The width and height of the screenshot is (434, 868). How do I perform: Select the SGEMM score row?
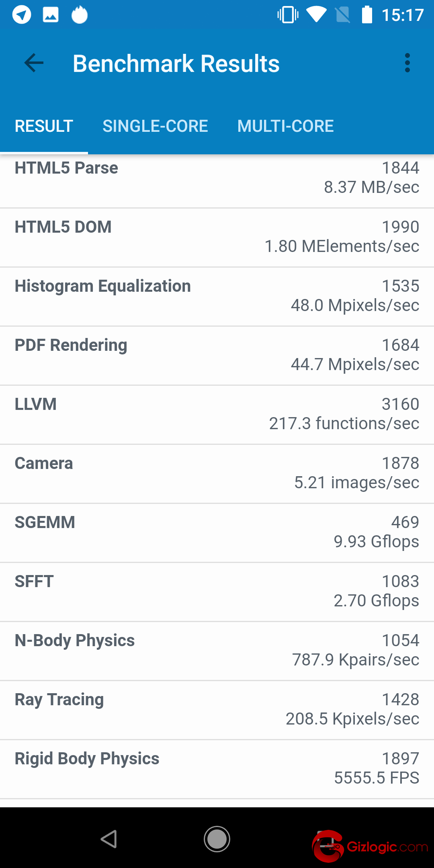pos(217,532)
